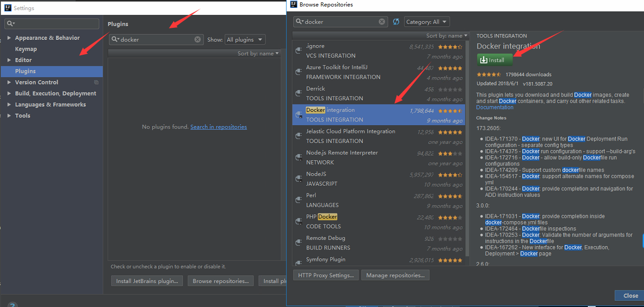Viewport: 644px width, 307px height.
Task: Open the Category: All dropdown
Action: pyautogui.click(x=427, y=22)
